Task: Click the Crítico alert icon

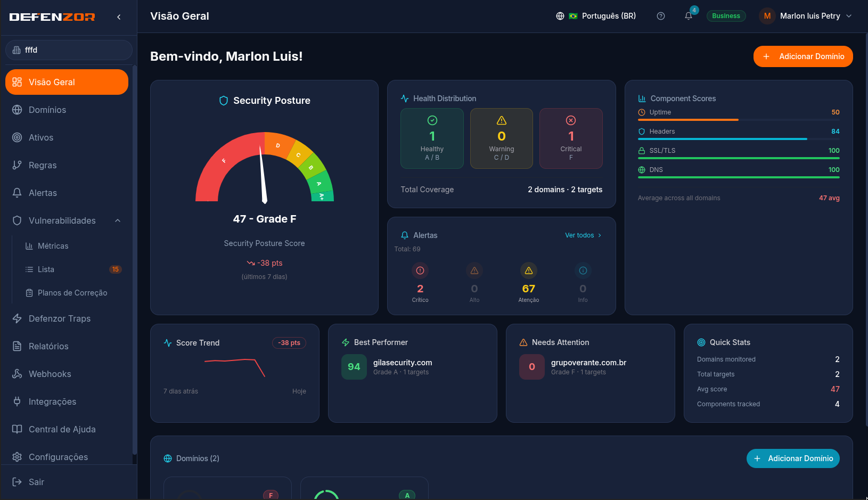Action: pyautogui.click(x=420, y=271)
